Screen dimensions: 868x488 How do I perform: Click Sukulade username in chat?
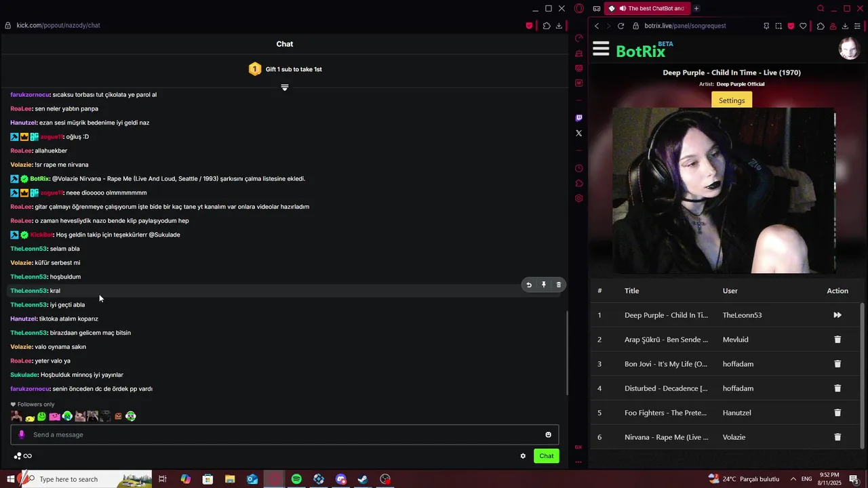click(x=24, y=375)
